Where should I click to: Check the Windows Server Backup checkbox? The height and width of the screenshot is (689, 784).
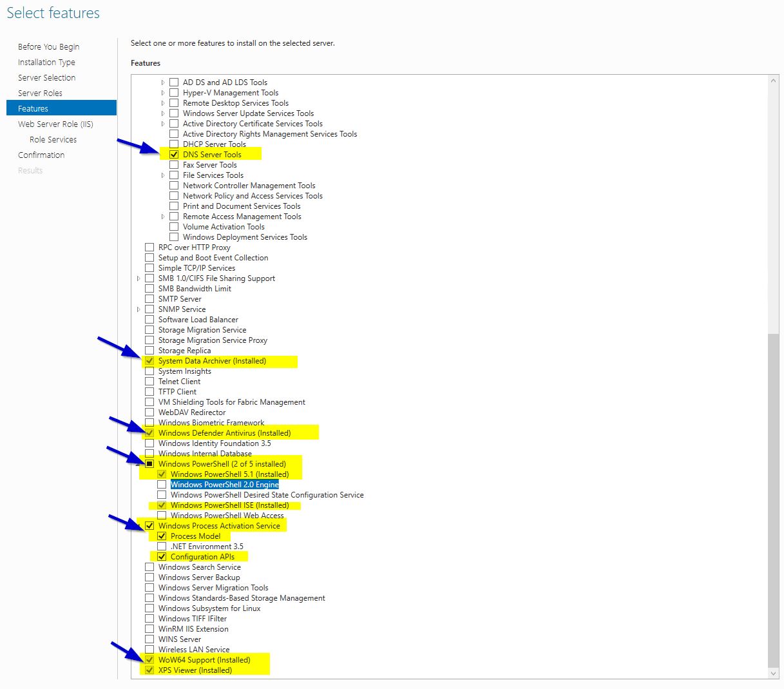point(149,577)
